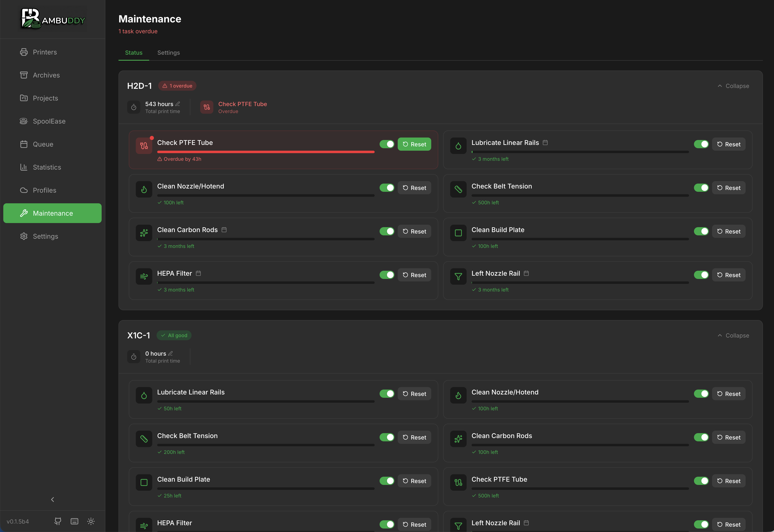Screen dimensions: 774x532
Task: Toggle X1C-1 Check Belt Tension switch
Action: click(x=387, y=437)
